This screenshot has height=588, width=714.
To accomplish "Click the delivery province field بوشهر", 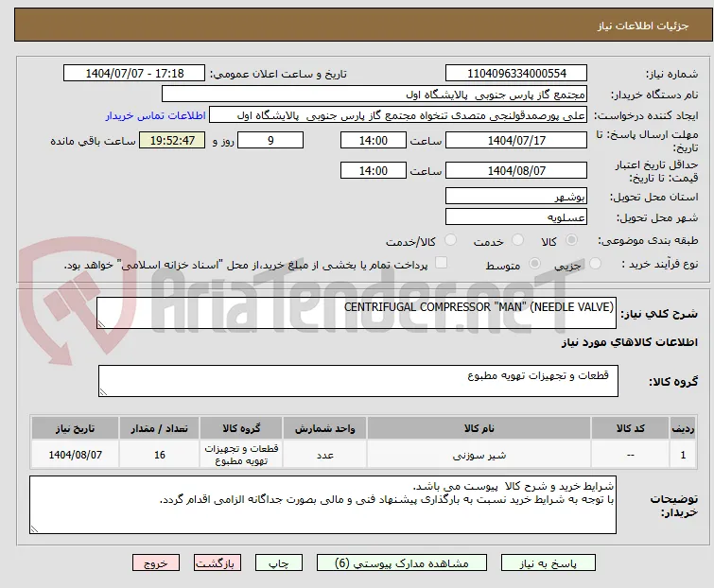I will point(516,196).
